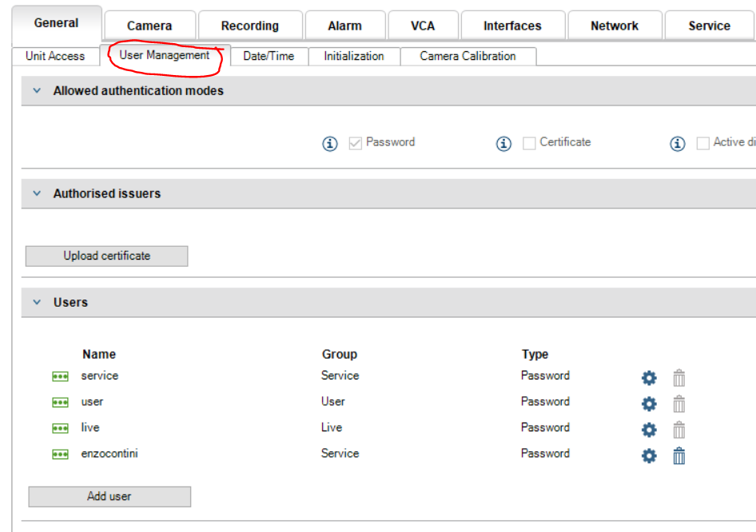756x532 pixels.
Task: Collapse the Users section
Action: click(x=37, y=303)
